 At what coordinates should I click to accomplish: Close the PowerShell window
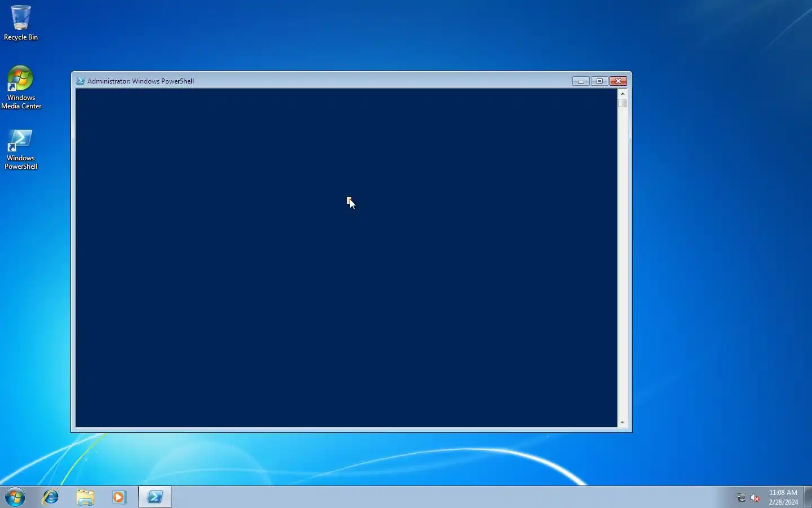pyautogui.click(x=619, y=81)
